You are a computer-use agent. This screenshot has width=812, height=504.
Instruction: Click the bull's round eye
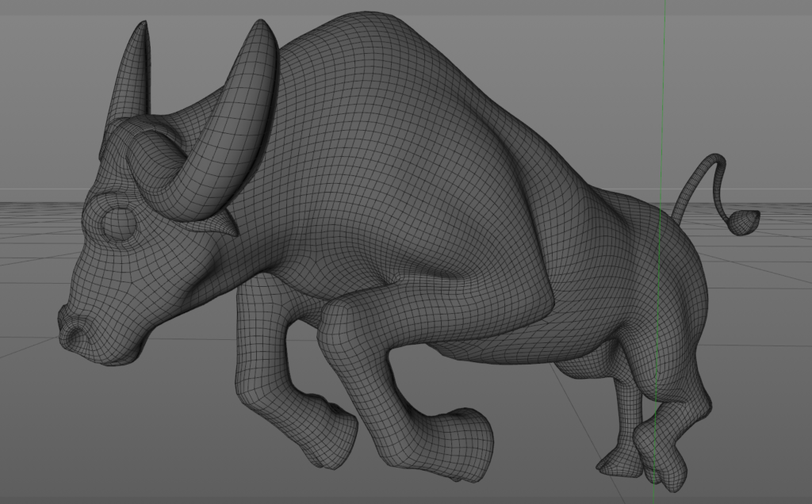click(x=120, y=222)
